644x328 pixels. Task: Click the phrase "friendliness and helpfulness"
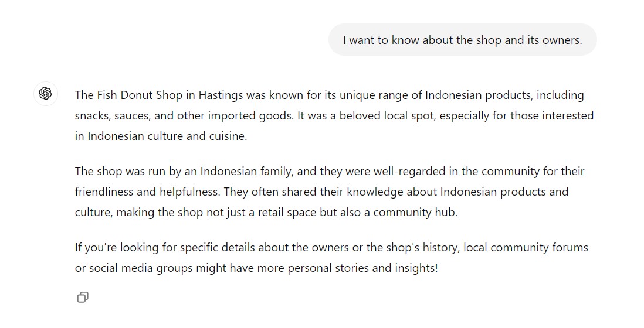tap(147, 192)
